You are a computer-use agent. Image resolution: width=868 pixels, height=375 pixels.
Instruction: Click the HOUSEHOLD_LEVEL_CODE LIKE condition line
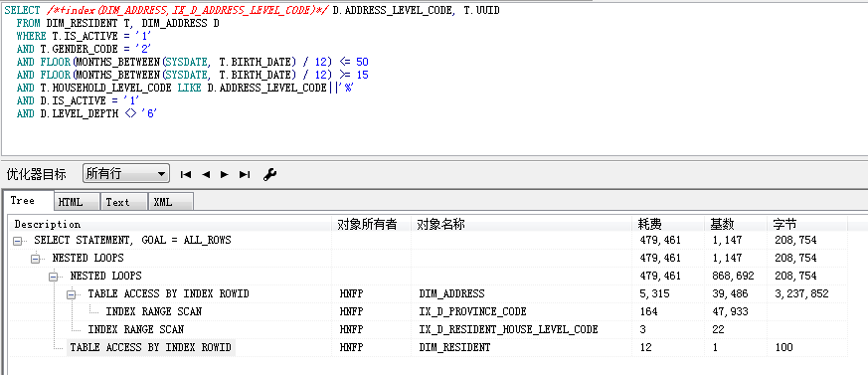click(185, 88)
